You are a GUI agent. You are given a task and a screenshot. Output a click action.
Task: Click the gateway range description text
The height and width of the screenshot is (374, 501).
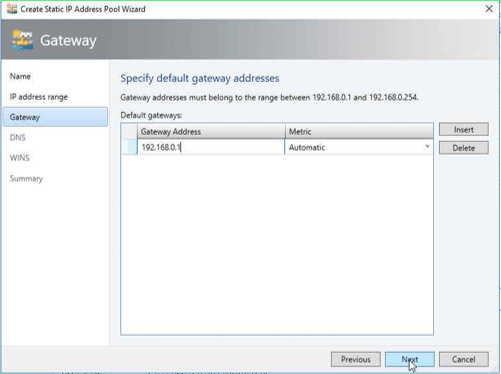[269, 97]
